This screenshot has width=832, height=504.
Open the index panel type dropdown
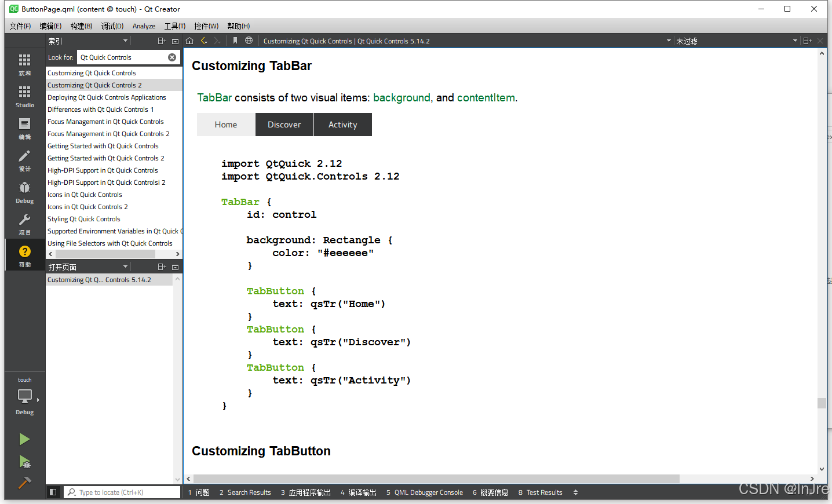coord(125,41)
